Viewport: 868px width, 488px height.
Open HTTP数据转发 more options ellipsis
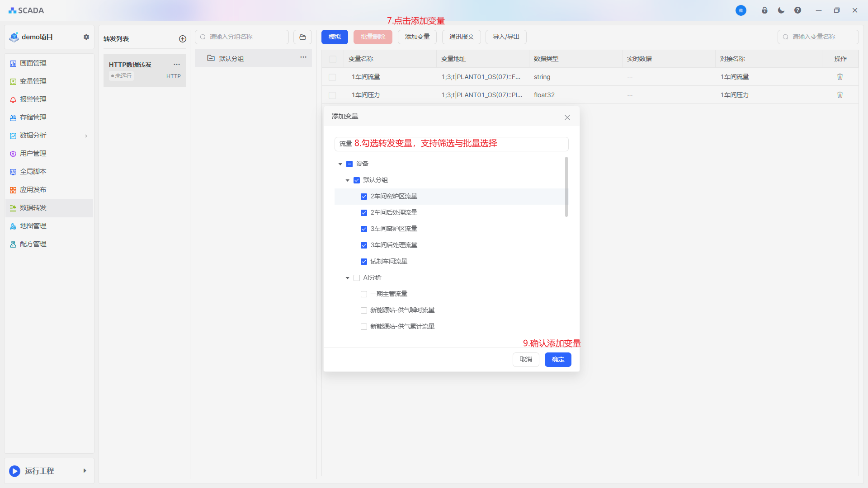(x=177, y=64)
